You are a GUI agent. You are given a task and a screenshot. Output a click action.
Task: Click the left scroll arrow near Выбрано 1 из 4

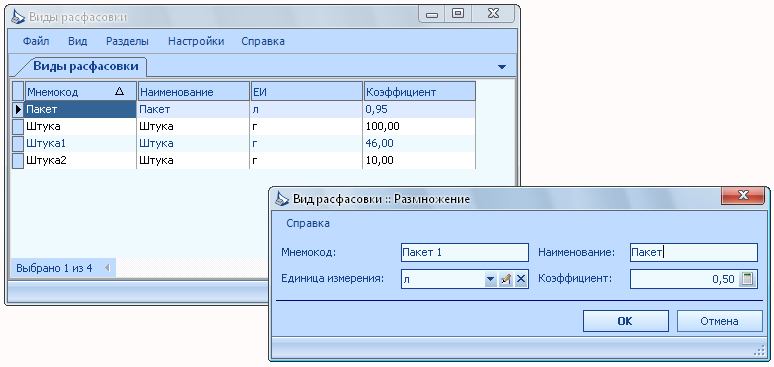click(107, 268)
